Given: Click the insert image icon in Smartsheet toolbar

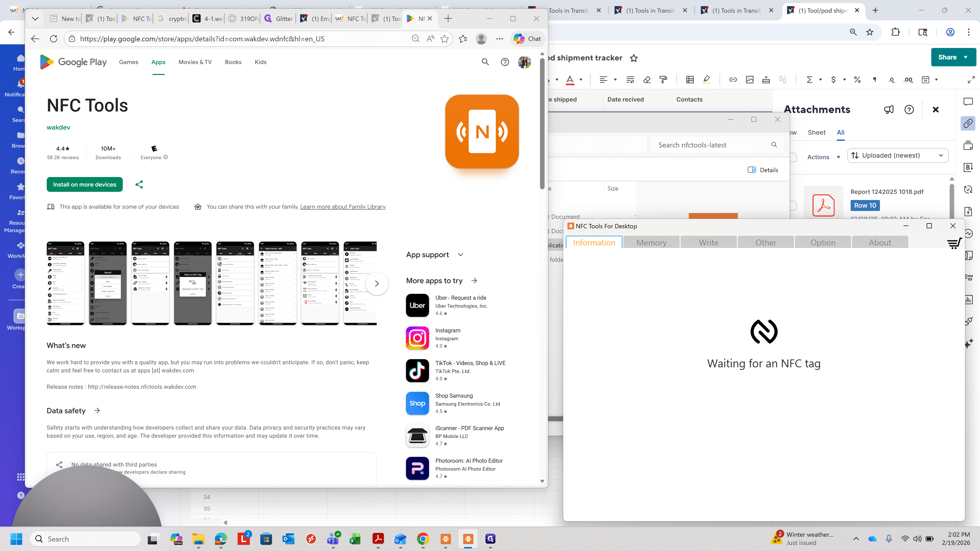Looking at the screenshot, I should click(750, 80).
